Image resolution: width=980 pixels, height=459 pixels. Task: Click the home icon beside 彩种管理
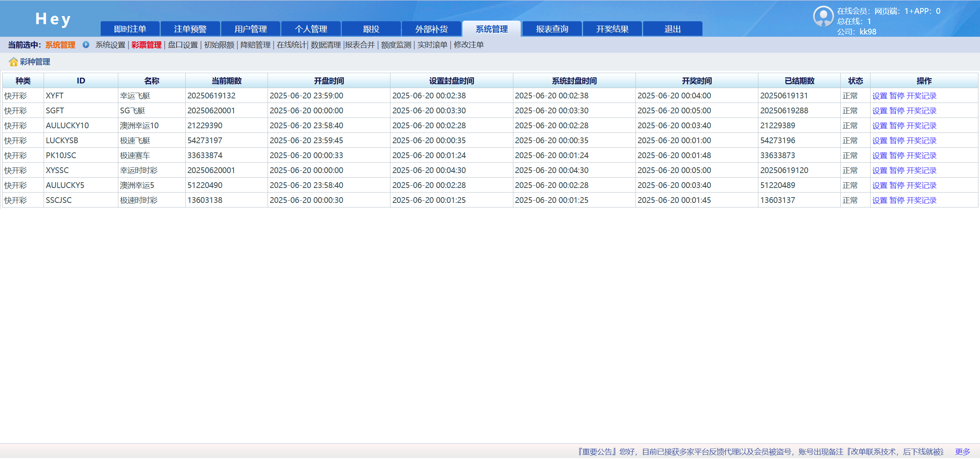[x=14, y=62]
